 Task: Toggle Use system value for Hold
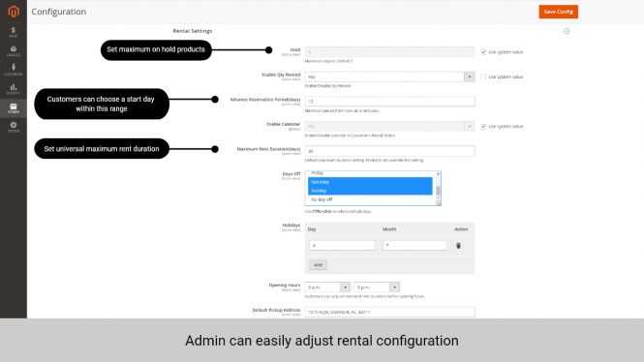click(x=483, y=52)
